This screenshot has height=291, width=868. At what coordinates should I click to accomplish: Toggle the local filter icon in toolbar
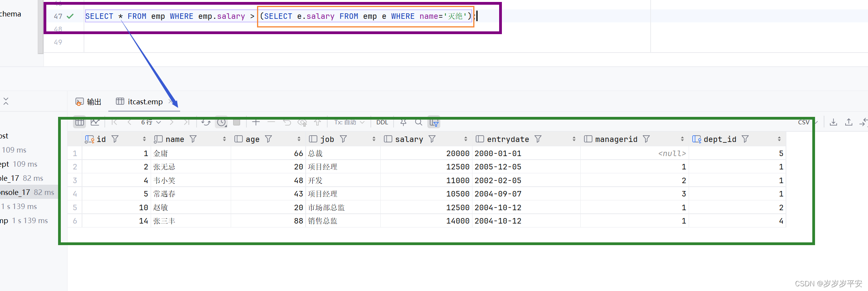(x=434, y=122)
